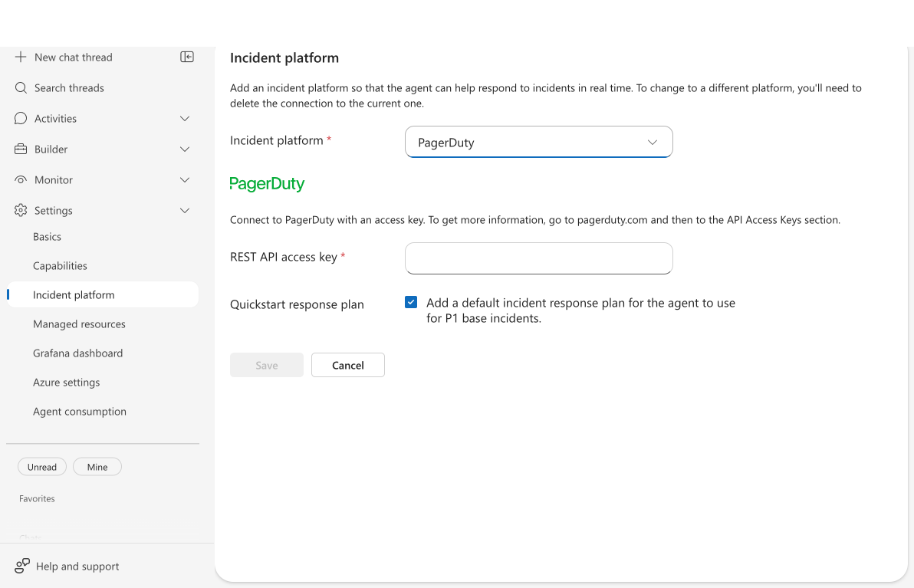914x588 pixels.
Task: Click the Monitor menu label
Action: tap(54, 180)
